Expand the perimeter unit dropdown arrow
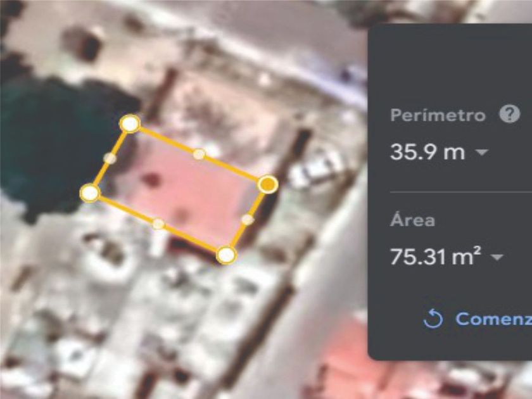The width and height of the screenshot is (532, 399). pyautogui.click(x=482, y=153)
